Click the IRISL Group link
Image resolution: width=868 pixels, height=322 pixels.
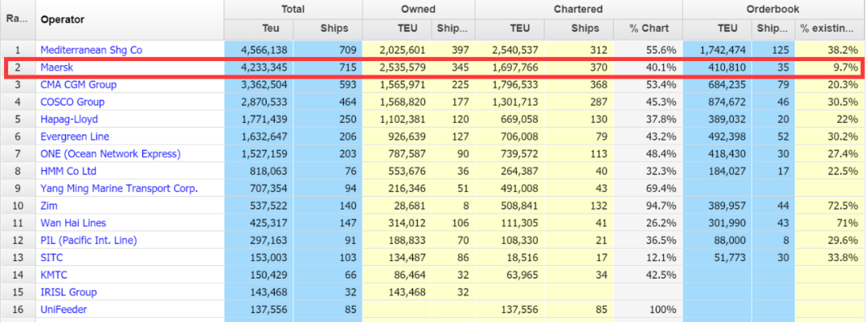click(68, 292)
